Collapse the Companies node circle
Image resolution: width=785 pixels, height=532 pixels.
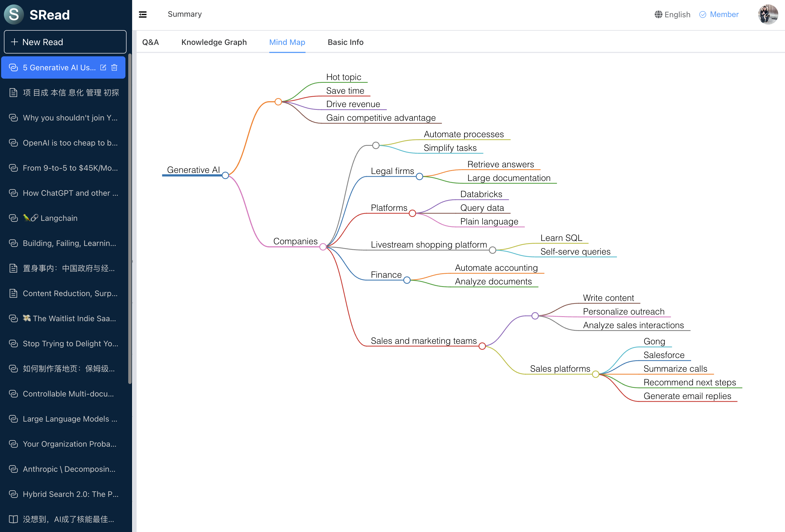pyautogui.click(x=323, y=247)
